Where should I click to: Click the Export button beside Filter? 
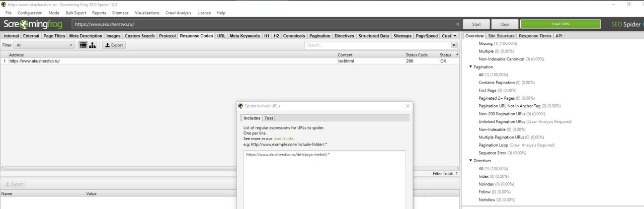114,45
